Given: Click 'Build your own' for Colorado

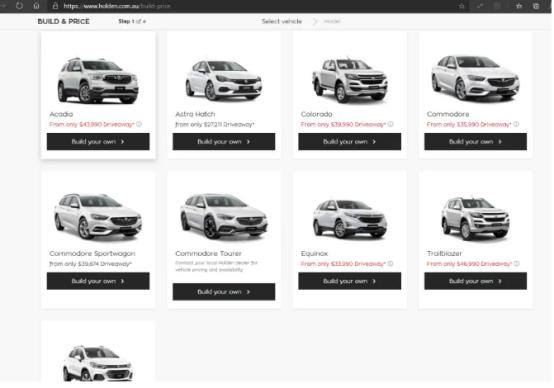Looking at the screenshot, I should [349, 142].
